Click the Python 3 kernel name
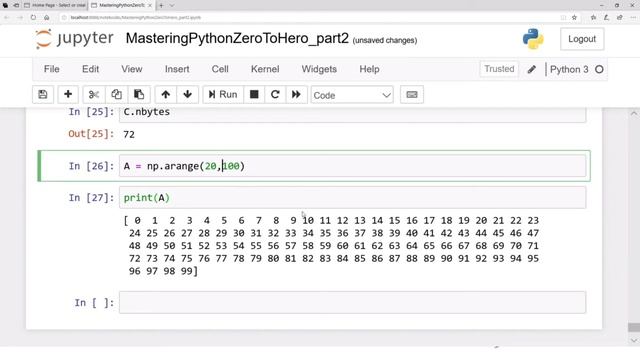Screen dimensions: 640x360 point(569,69)
